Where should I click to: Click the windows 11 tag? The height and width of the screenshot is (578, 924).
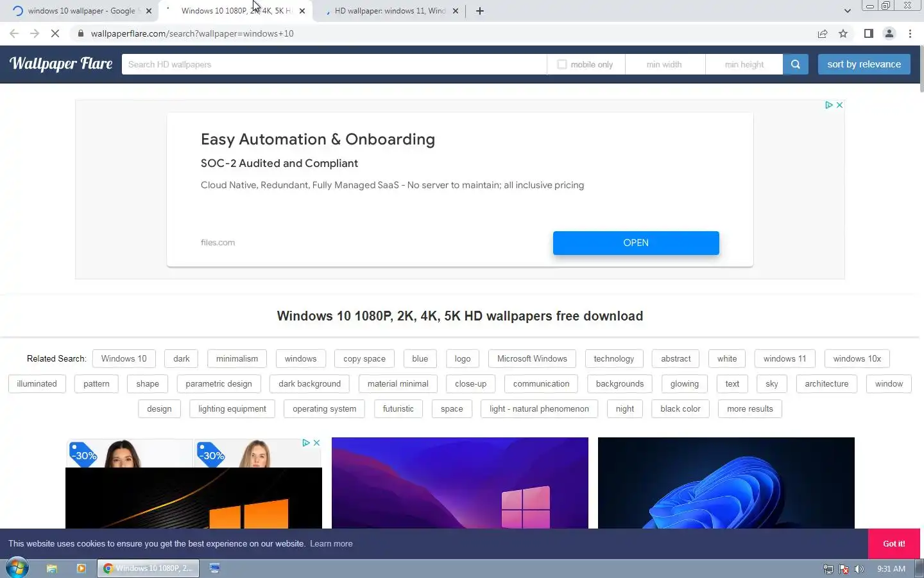[x=785, y=358]
